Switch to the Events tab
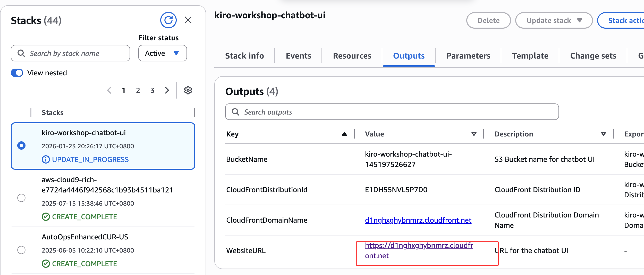 coord(298,56)
